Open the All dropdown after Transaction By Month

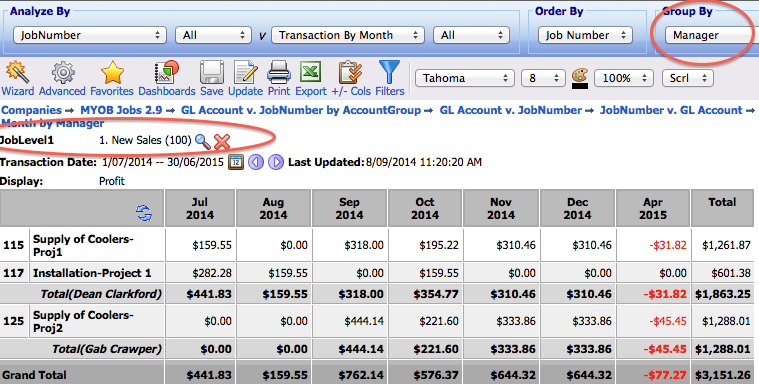pyautogui.click(x=471, y=35)
